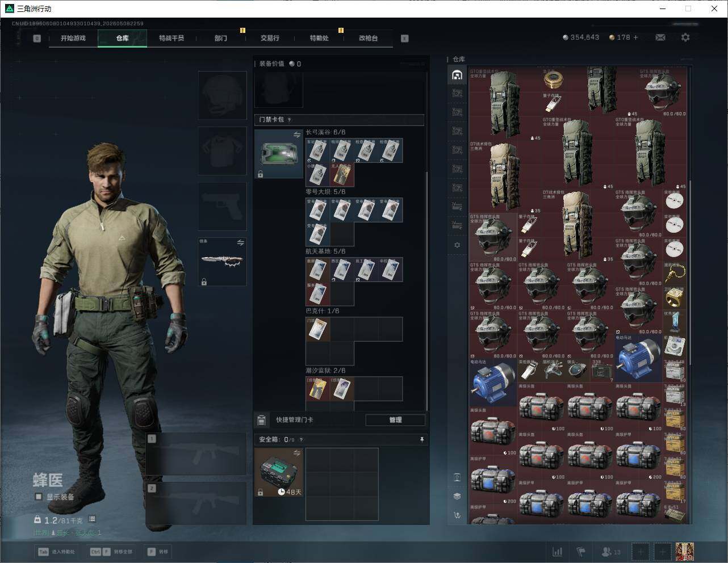
Task: Open the flag icon in the bottom bar
Action: 581,552
